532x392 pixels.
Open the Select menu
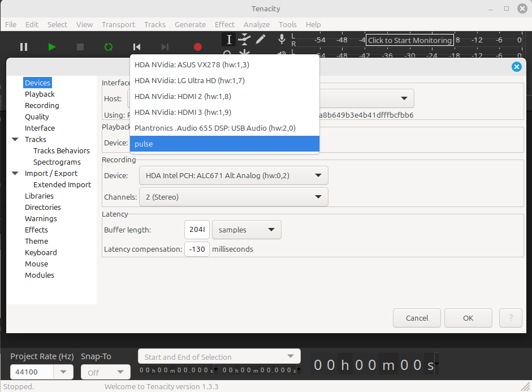click(57, 24)
